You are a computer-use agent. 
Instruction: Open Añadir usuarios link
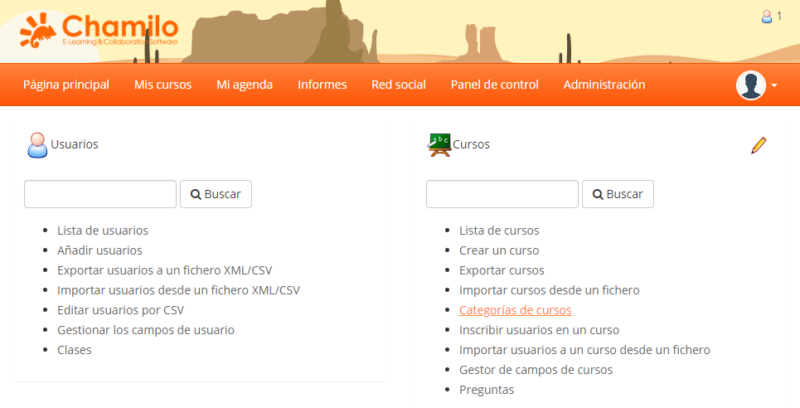point(100,250)
